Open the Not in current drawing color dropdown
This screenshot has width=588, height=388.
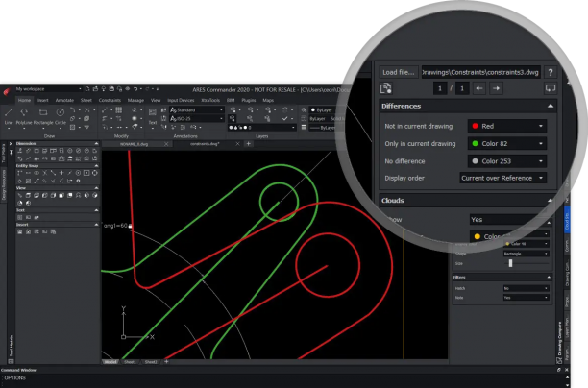(507, 126)
